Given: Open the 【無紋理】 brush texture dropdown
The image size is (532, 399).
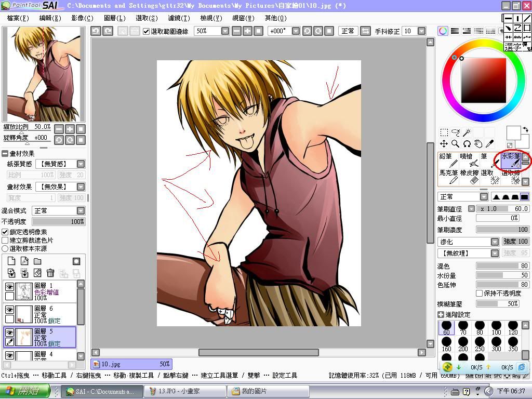Looking at the screenshot, I should (495, 253).
